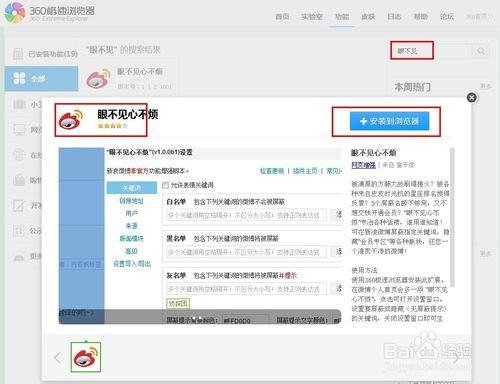Click the pencil edit icon in sidebar

point(19,205)
